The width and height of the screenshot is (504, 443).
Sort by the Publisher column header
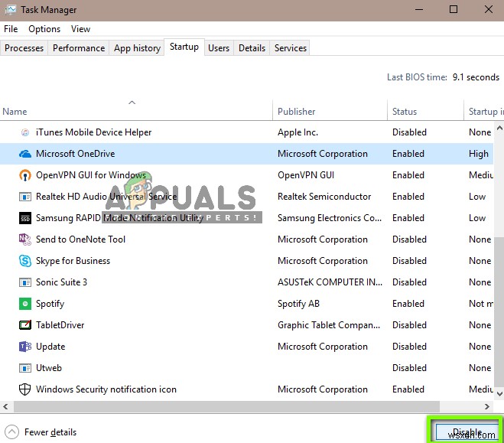(x=330, y=111)
